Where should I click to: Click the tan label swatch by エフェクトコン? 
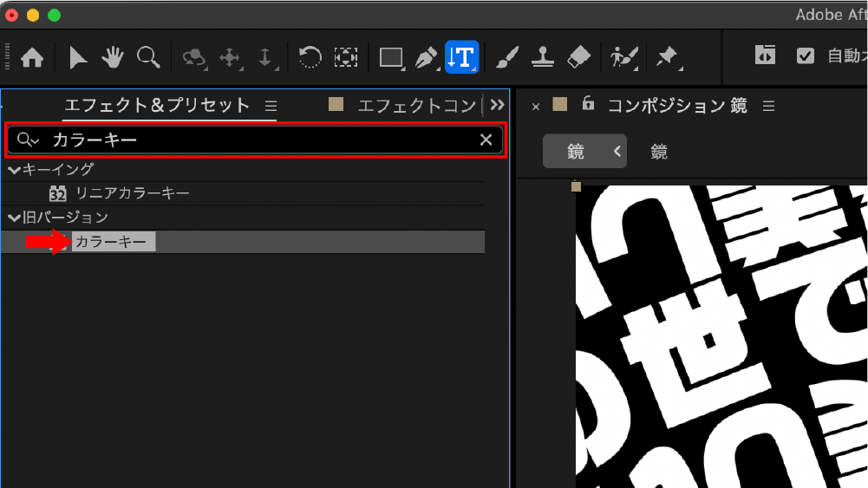(x=336, y=104)
